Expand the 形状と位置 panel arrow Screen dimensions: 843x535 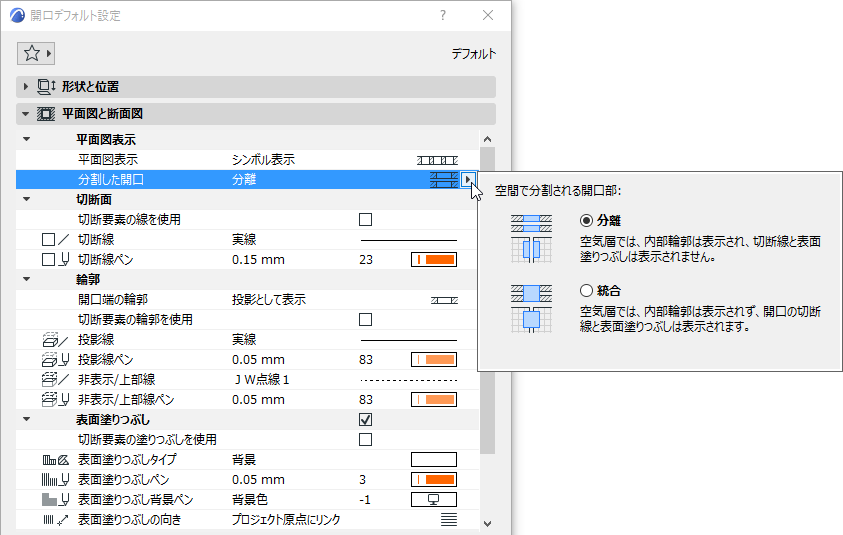point(26,87)
